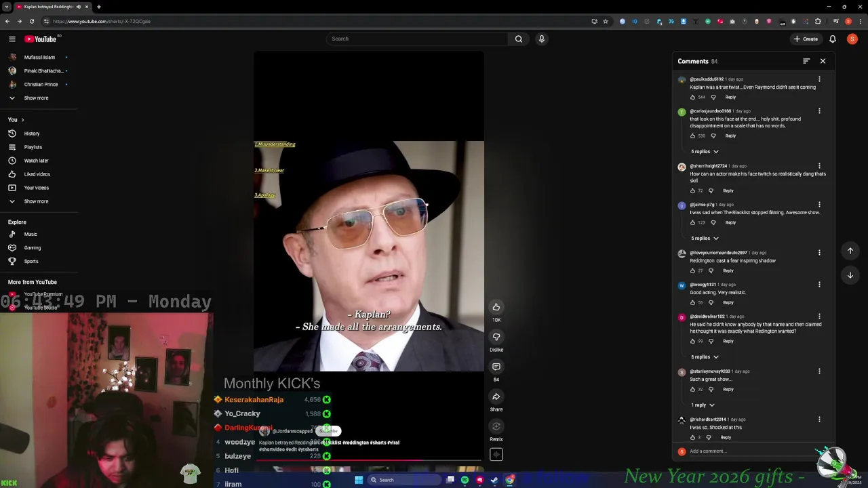Like the short with thumbs-up
Viewport: 868px width, 488px height.
click(496, 307)
